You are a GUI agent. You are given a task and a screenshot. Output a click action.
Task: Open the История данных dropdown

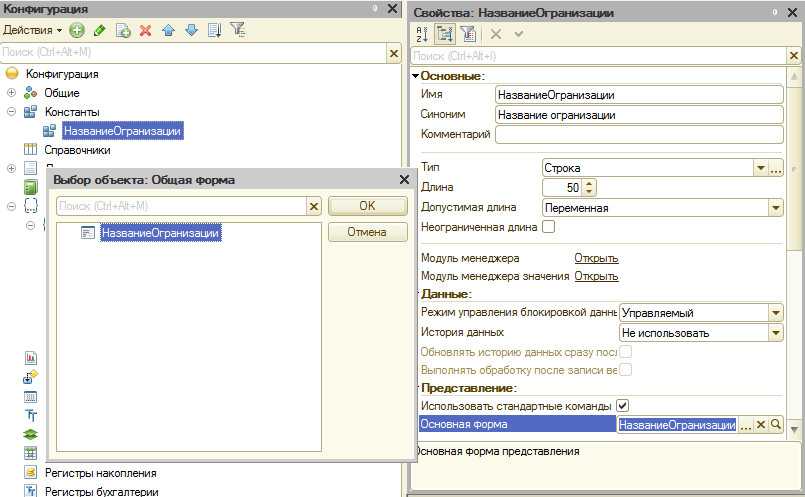(775, 333)
